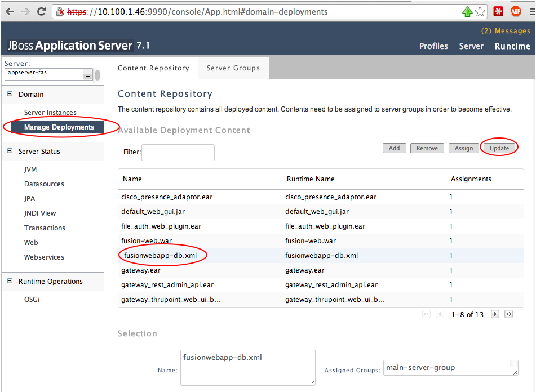Collapse the Runtime Operations section
Viewport: 536px width, 392px height.
point(10,281)
